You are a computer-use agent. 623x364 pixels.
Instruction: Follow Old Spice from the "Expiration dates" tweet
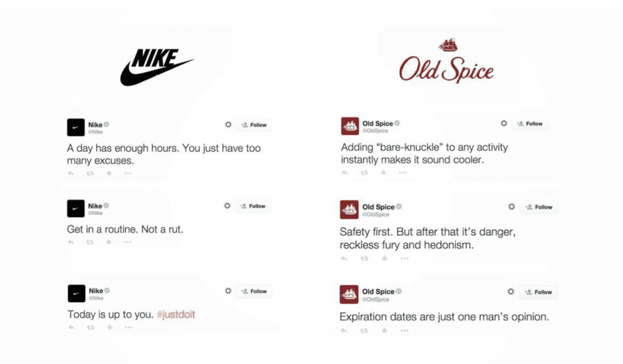pyautogui.click(x=538, y=292)
